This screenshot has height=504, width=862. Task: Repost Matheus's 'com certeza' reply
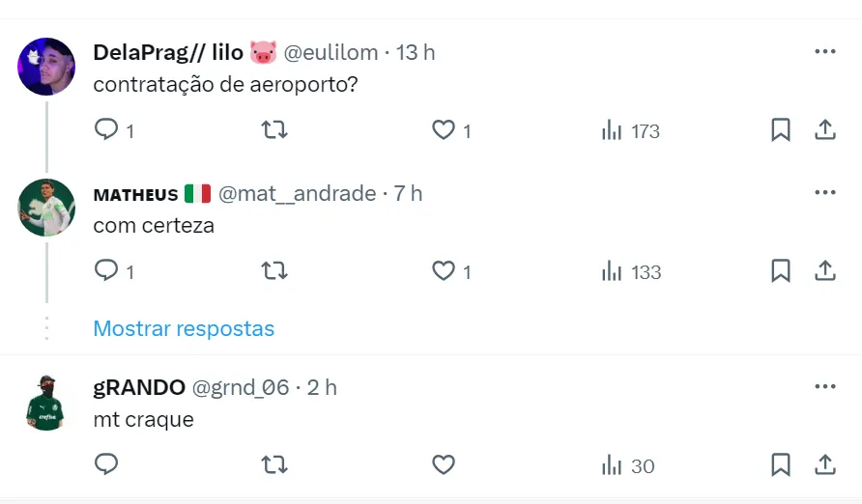click(274, 271)
